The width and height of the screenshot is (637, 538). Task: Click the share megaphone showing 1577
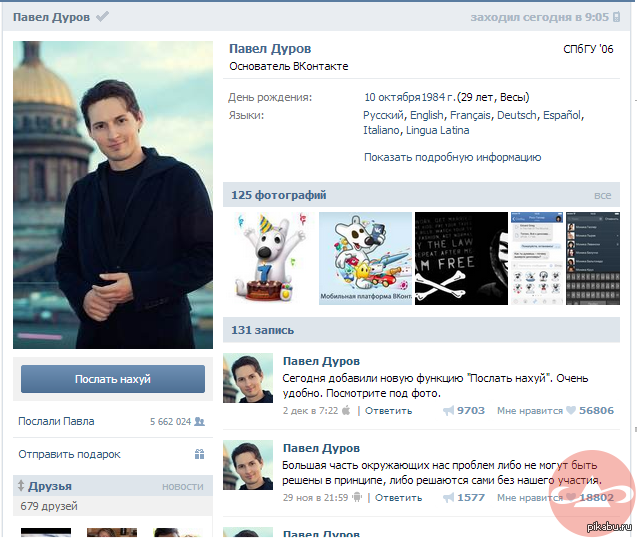(x=448, y=498)
